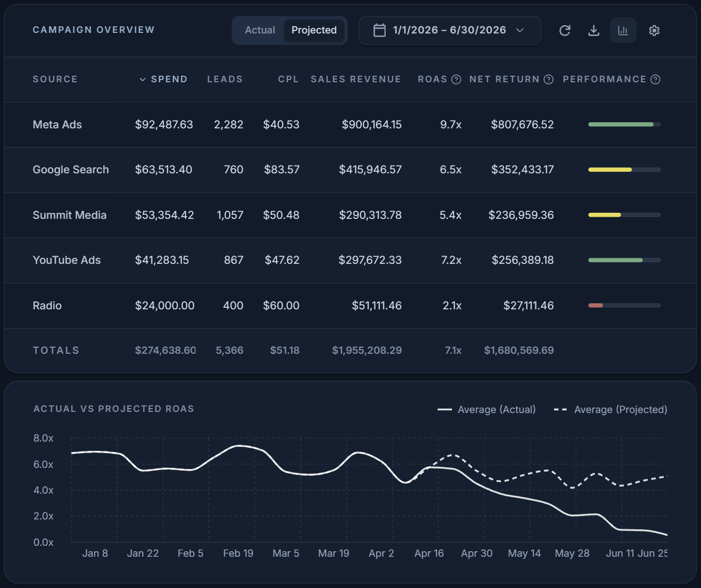Click the Spend sort arrow
Screen dimensions: 701x588
[x=143, y=80]
